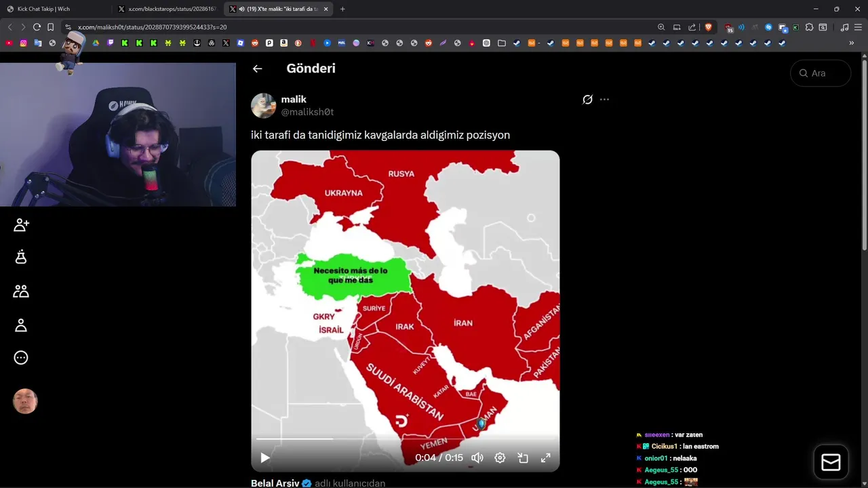Image resolution: width=868 pixels, height=488 pixels.
Task: Open the account avatar at sidebar bottom
Action: point(25,401)
